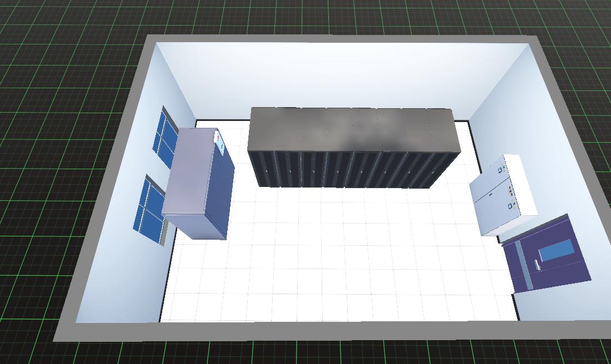Click the small white panel on blue cabinet
Viewport: 611px width, 364px height.
point(221,142)
